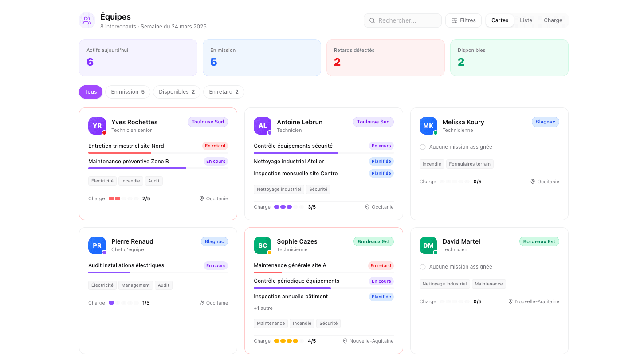
Task: Expand "+1 autre" in Sophie Cazes card
Action: tap(263, 308)
